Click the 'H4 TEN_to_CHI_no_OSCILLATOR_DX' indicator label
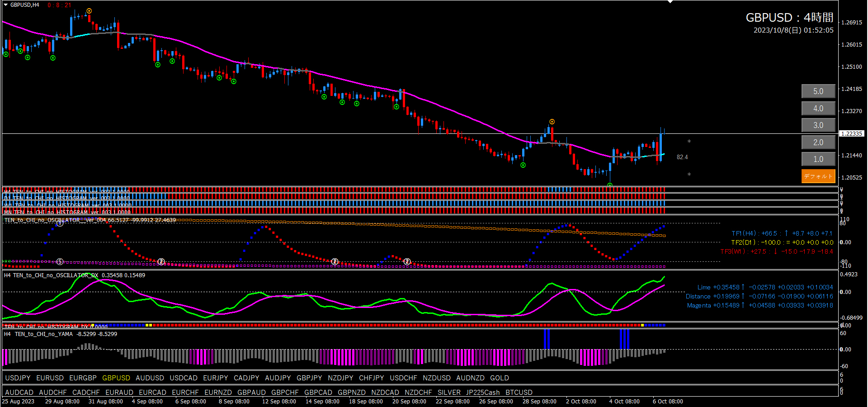The height and width of the screenshot is (407, 868). point(51,275)
